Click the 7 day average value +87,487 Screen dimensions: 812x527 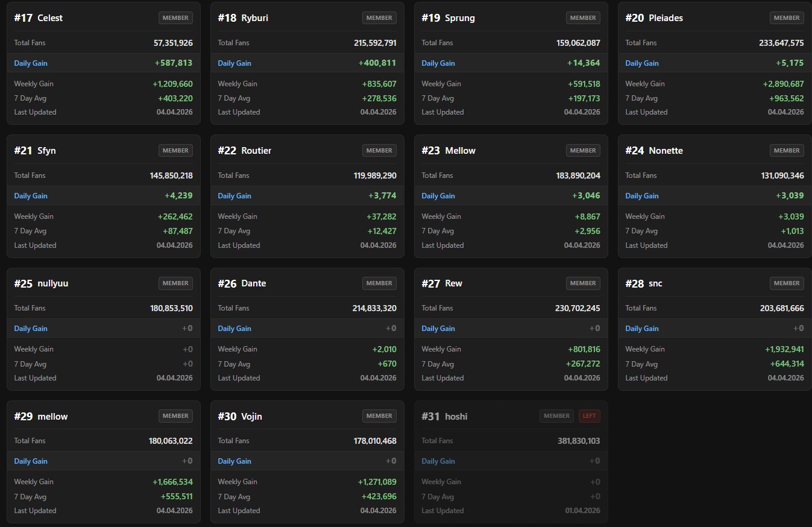pos(178,231)
